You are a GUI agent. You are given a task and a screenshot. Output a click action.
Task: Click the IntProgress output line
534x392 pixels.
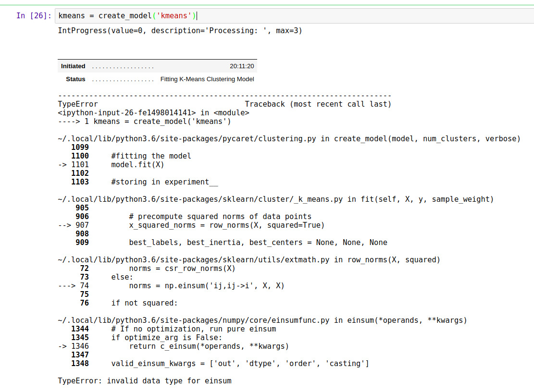(180, 30)
